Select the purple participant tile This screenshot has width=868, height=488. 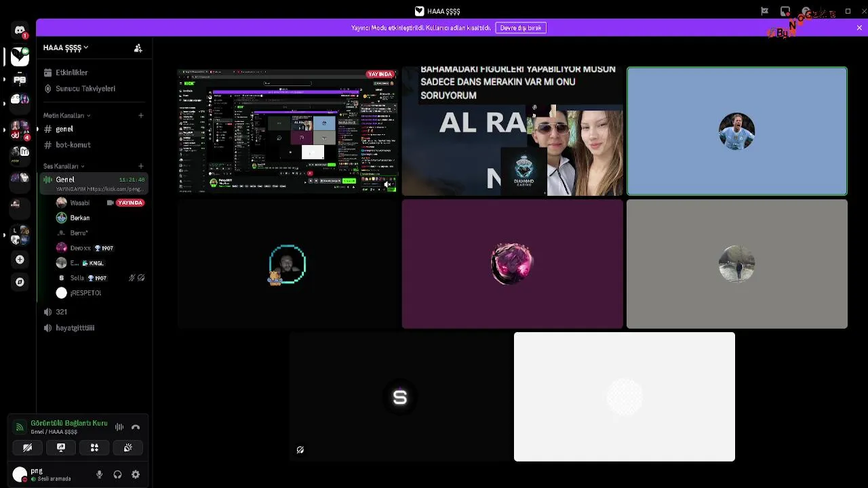(x=512, y=264)
